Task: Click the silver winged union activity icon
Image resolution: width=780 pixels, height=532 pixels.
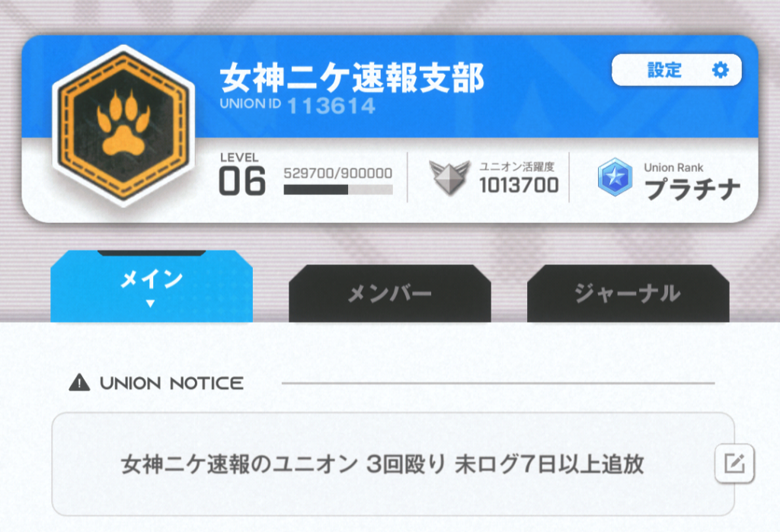Action: [x=449, y=177]
